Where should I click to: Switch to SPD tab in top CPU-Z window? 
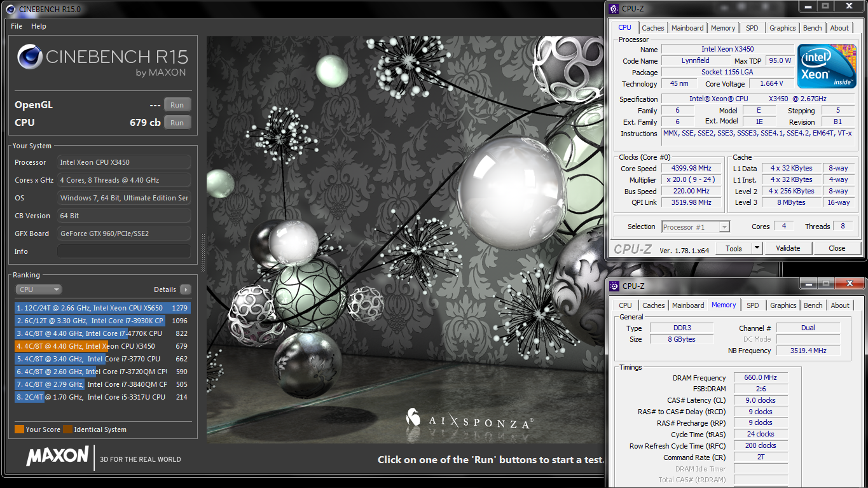pyautogui.click(x=752, y=28)
